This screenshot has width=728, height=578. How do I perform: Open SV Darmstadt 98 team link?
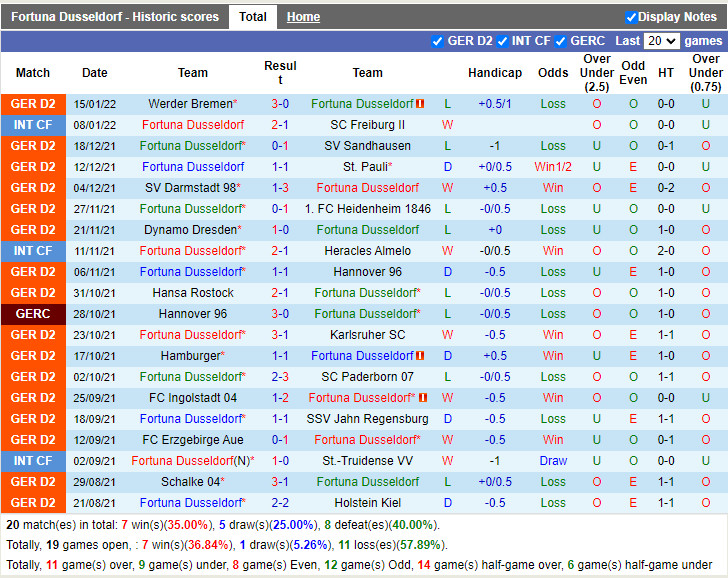190,188
